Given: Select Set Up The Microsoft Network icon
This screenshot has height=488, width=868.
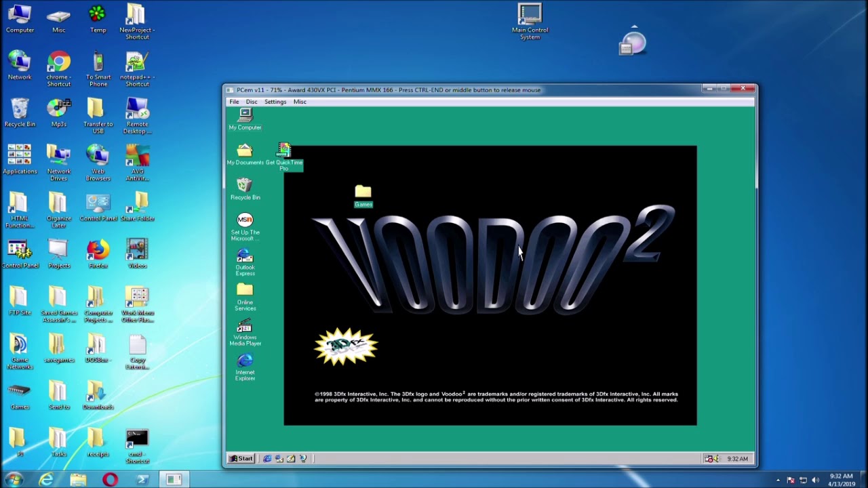Looking at the screenshot, I should (x=245, y=227).
